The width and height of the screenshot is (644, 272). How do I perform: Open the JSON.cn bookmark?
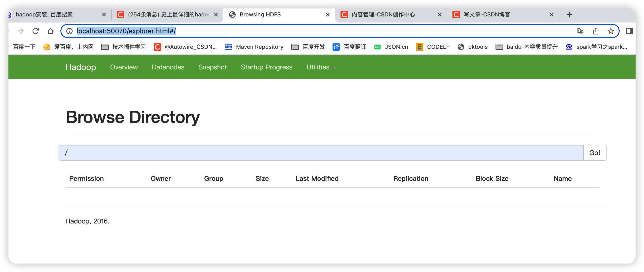pyautogui.click(x=391, y=47)
